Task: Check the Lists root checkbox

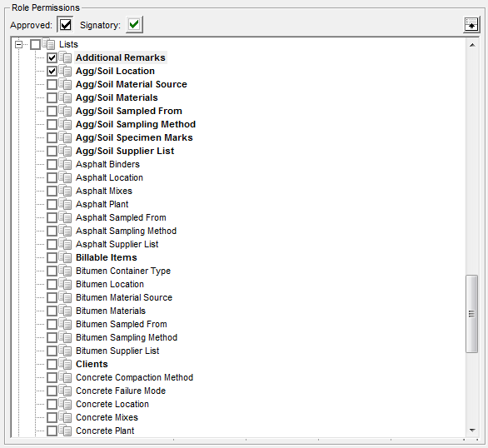Action: click(35, 44)
